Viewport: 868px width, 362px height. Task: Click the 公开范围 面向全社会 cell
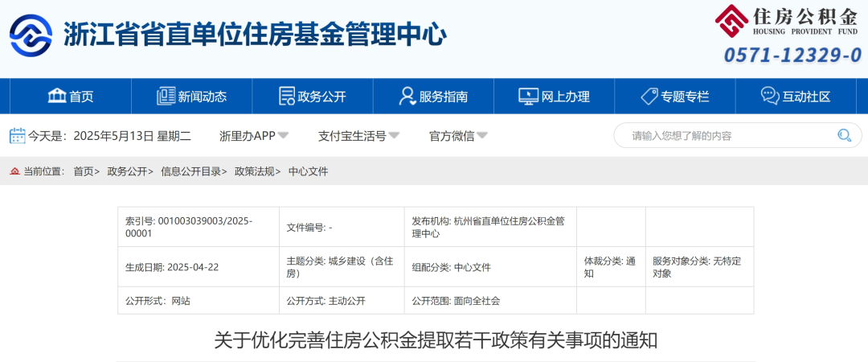tap(490, 301)
